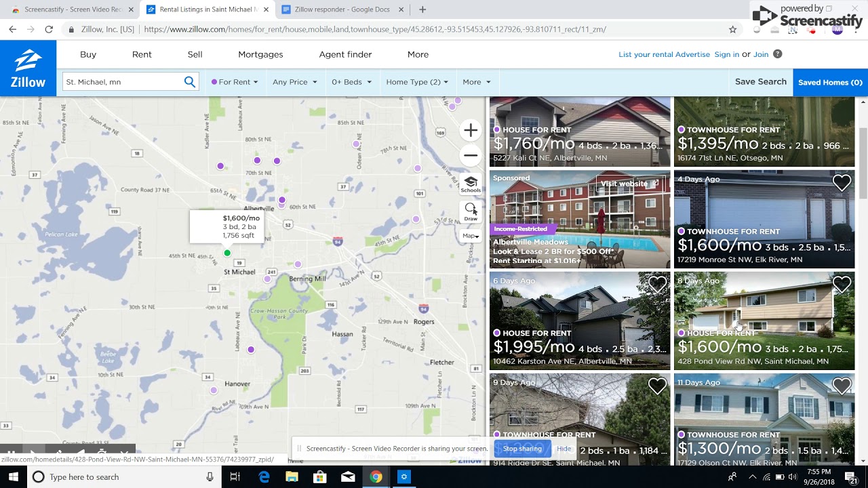Zoom in on the map
Viewport: 868px width, 488px height.
tap(471, 130)
